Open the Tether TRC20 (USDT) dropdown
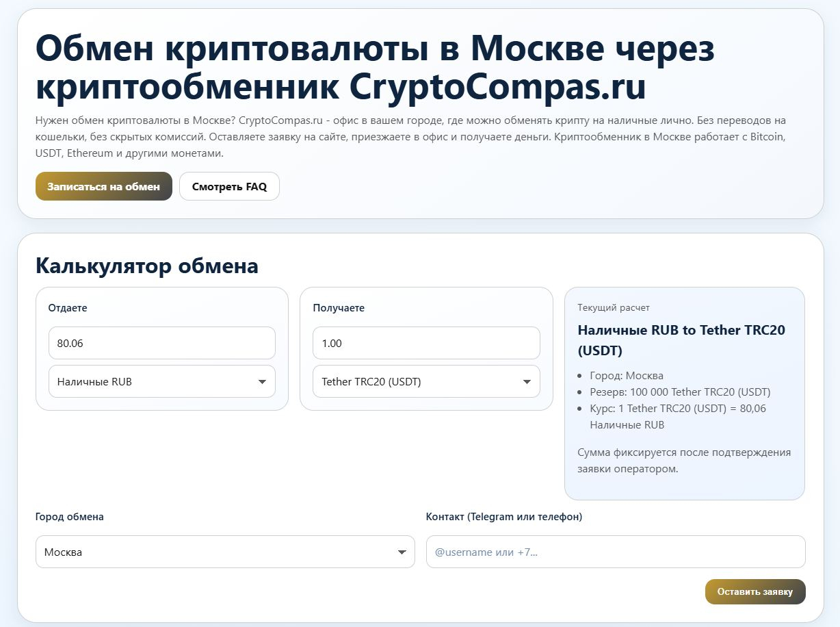The height and width of the screenshot is (627, 840). tap(426, 381)
